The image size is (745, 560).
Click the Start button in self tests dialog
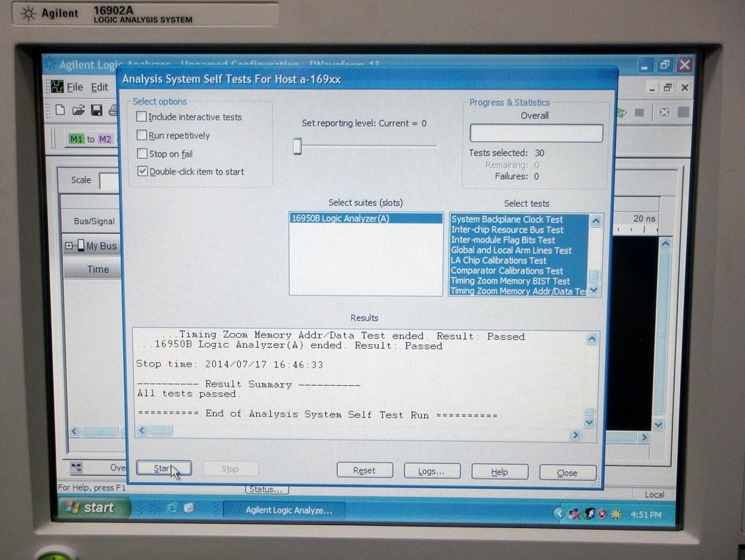click(x=164, y=468)
